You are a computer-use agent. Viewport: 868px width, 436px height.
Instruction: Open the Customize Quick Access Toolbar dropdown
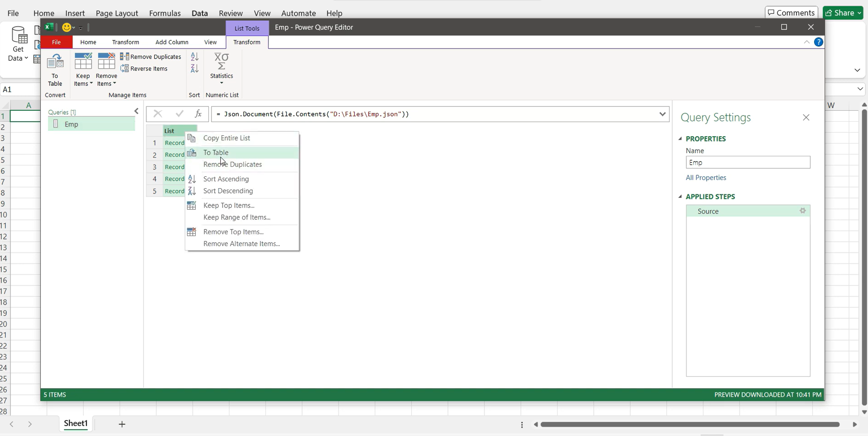(81, 28)
